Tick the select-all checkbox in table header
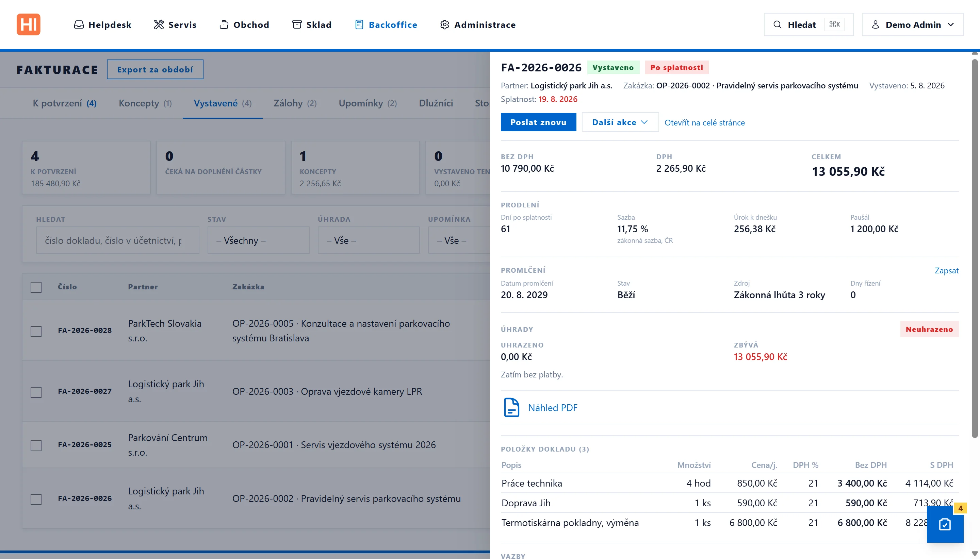Image resolution: width=980 pixels, height=559 pixels. [36, 287]
